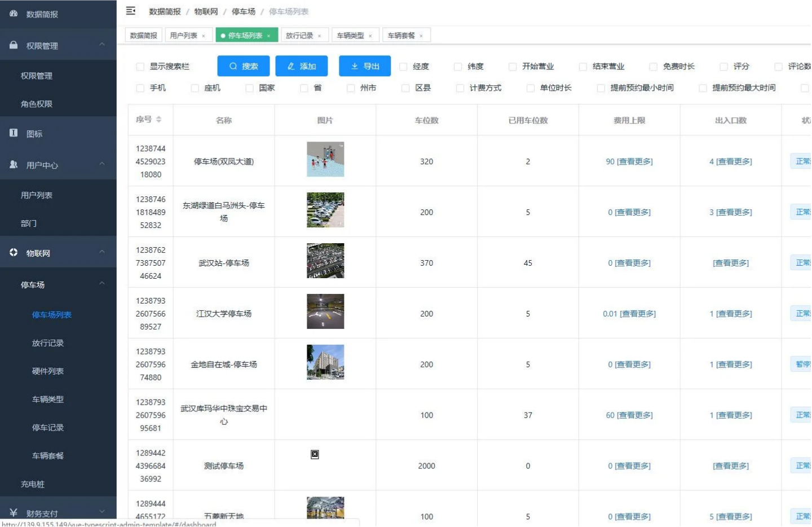The height and width of the screenshot is (527, 812).
Task: Check the 经度 column checkbox
Action: (404, 66)
